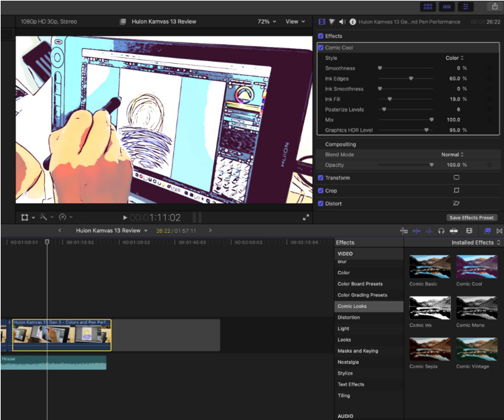Open the Info inspector icon
504x420 pixels.
(x=352, y=21)
